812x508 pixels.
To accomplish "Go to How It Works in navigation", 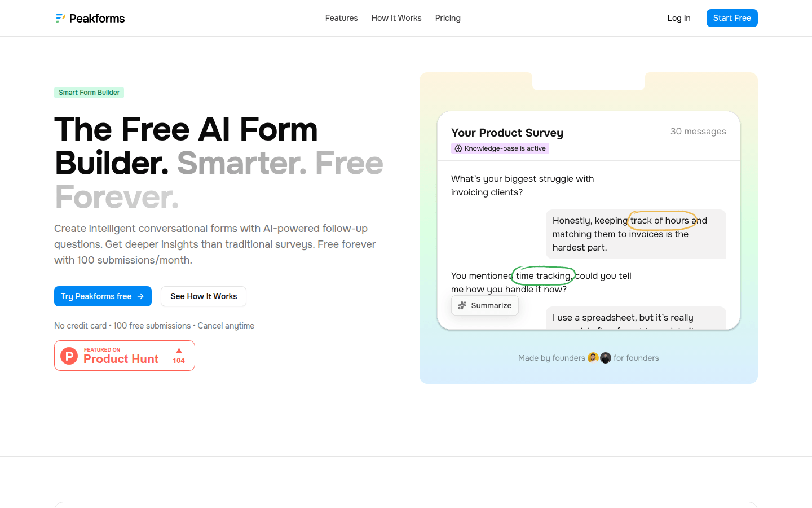I will pos(396,18).
